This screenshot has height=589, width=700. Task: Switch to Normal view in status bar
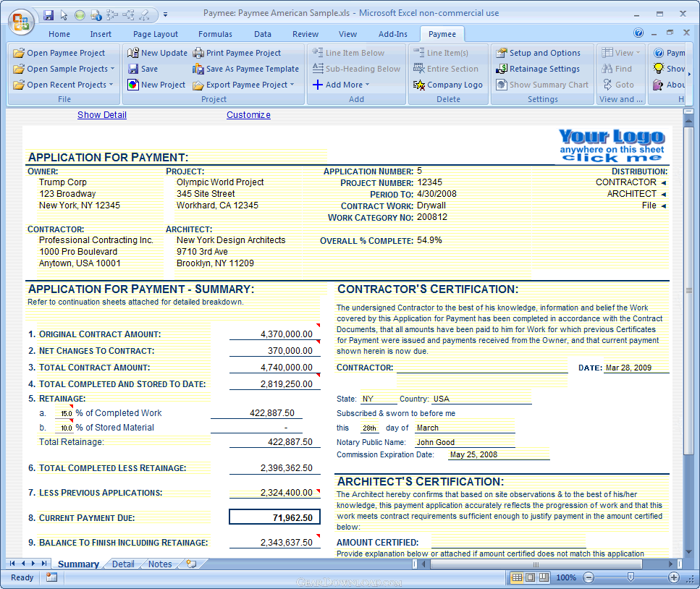(517, 577)
